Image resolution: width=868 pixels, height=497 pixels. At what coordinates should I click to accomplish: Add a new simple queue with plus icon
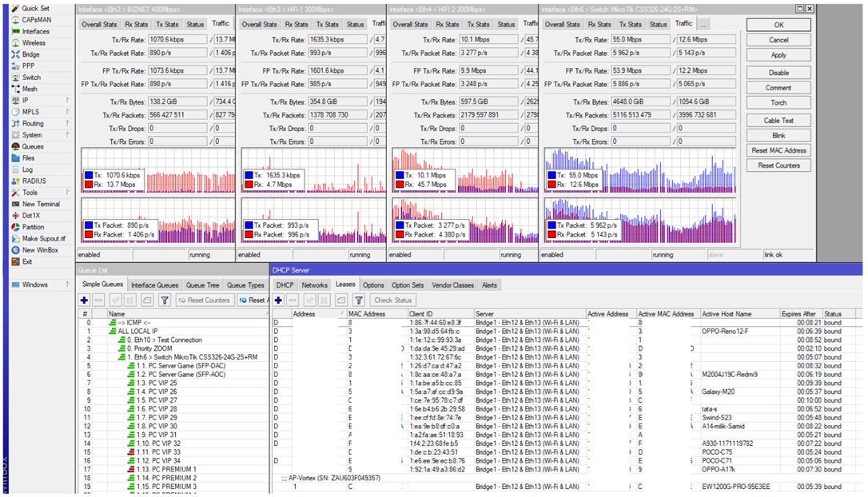pyautogui.click(x=84, y=300)
